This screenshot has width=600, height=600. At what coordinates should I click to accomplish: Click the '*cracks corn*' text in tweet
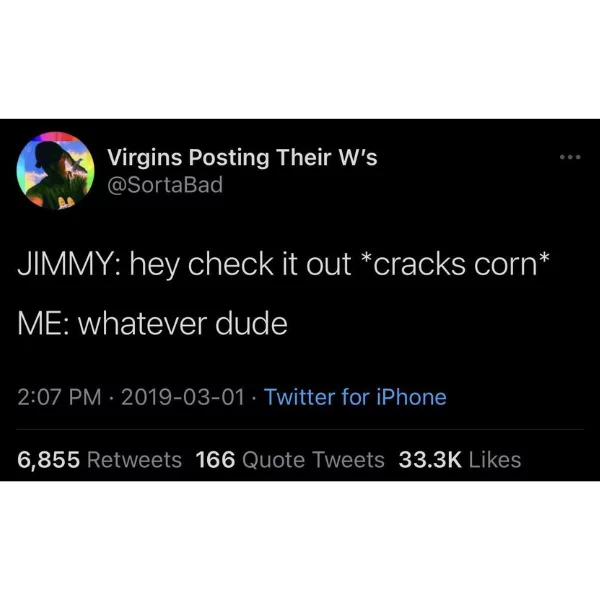click(x=455, y=264)
